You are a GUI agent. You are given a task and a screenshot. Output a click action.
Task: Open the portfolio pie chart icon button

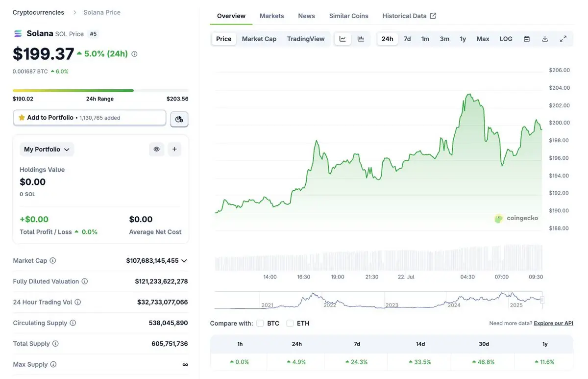point(179,119)
